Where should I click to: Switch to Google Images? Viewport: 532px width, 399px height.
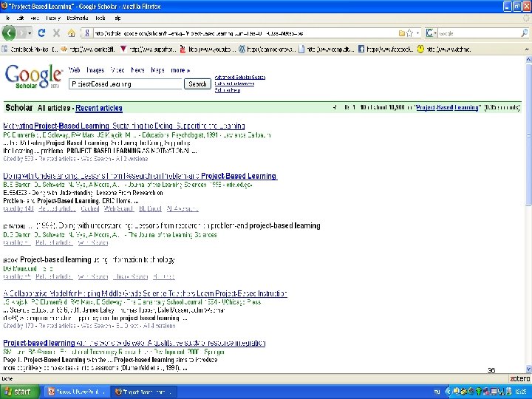tap(95, 70)
